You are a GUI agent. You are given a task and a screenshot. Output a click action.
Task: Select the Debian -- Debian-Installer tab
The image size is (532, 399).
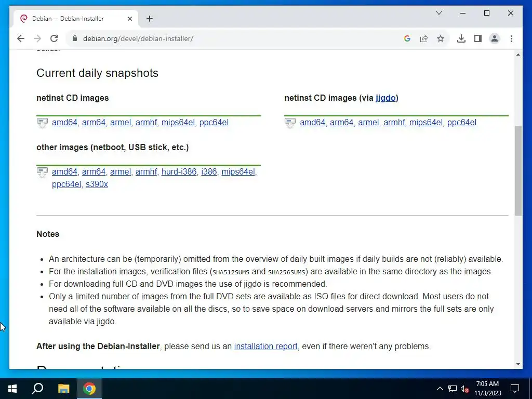point(76,19)
